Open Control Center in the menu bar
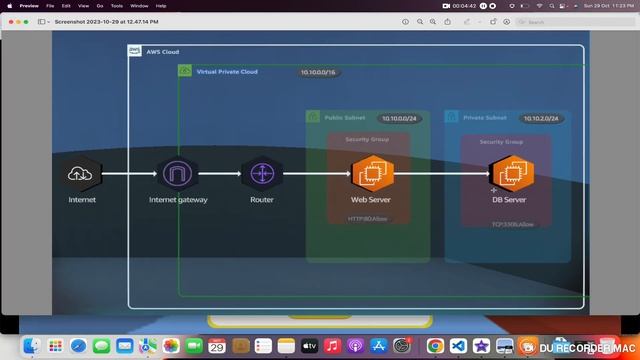Image resolution: width=640 pixels, height=360 pixels. coord(562,6)
